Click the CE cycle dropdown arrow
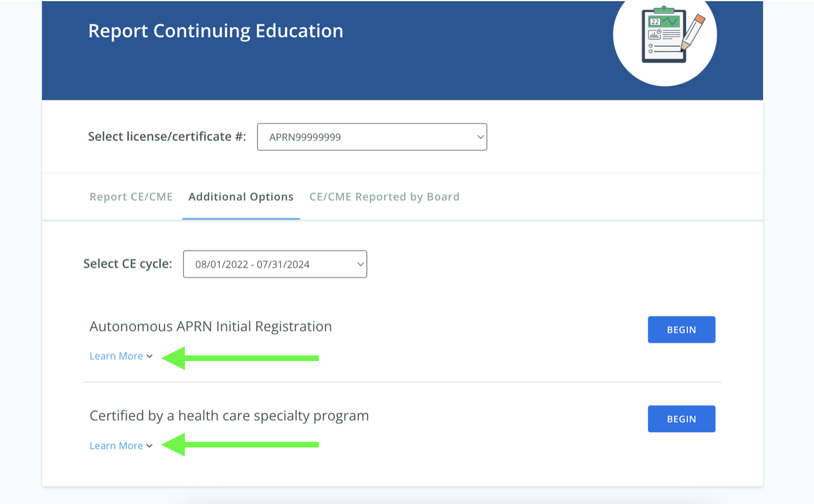 [x=360, y=264]
